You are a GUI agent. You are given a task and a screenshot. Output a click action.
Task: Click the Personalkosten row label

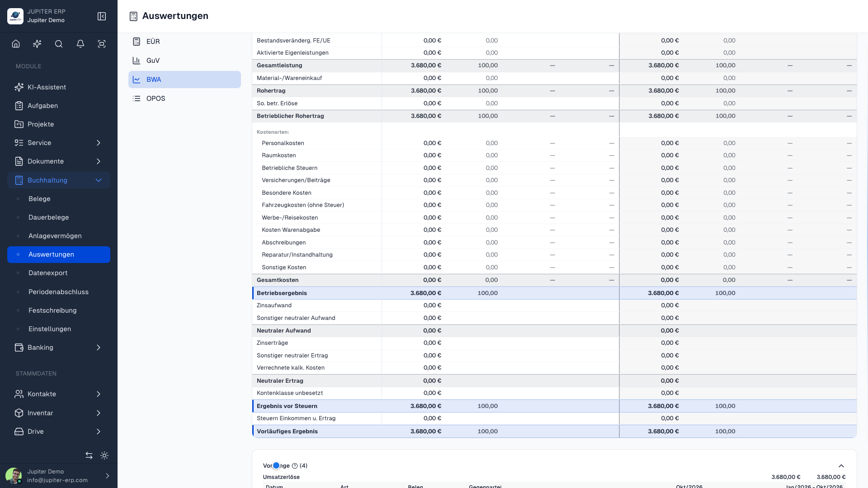283,143
